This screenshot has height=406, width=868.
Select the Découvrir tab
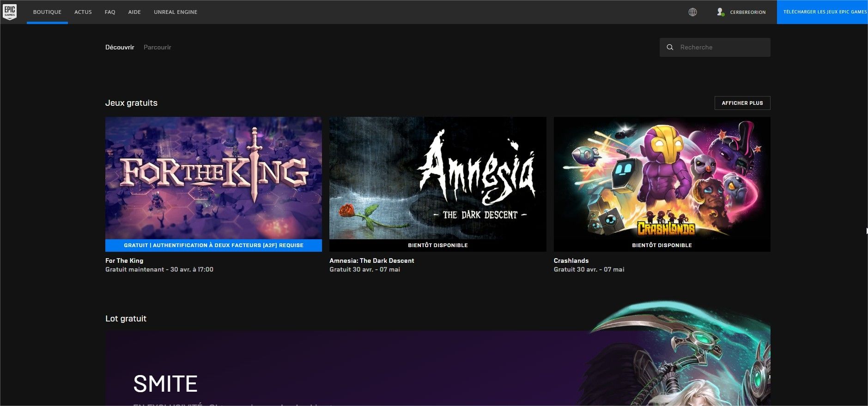[x=120, y=47]
